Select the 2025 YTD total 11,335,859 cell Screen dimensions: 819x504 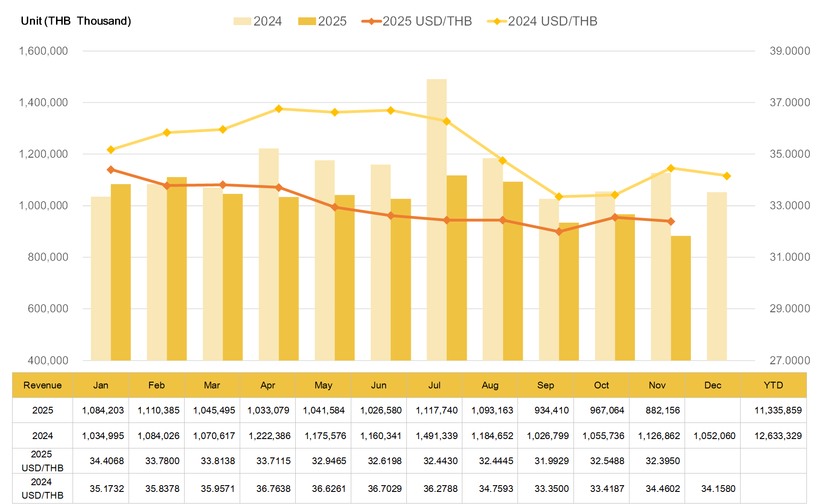pos(777,410)
